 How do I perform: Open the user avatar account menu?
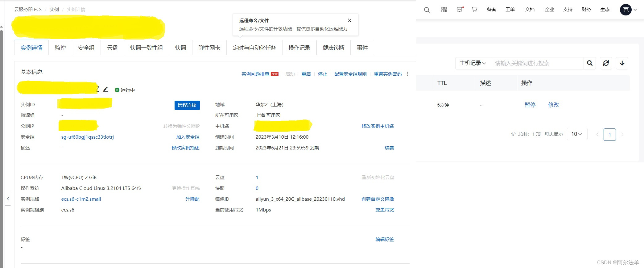[625, 10]
